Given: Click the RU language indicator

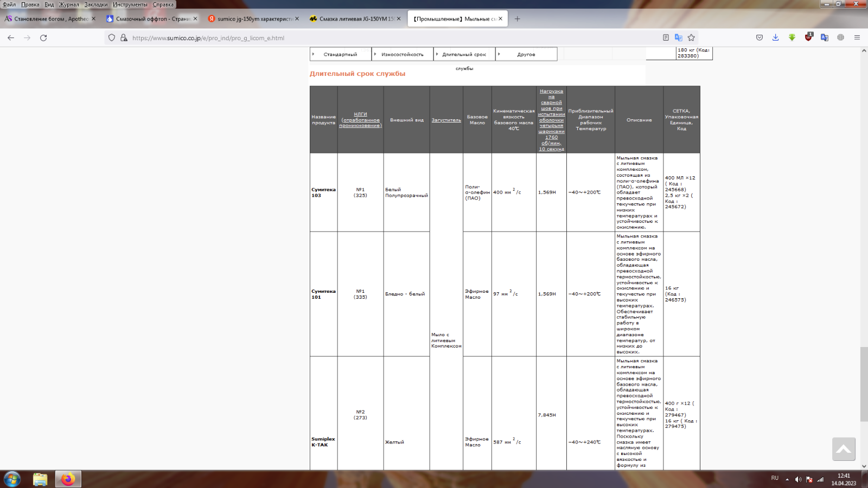Looking at the screenshot, I should [775, 478].
